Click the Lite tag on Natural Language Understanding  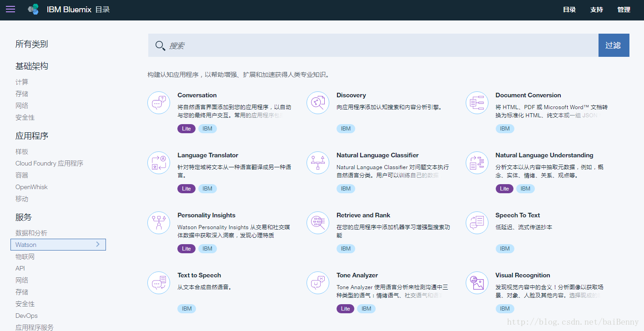[x=504, y=189]
